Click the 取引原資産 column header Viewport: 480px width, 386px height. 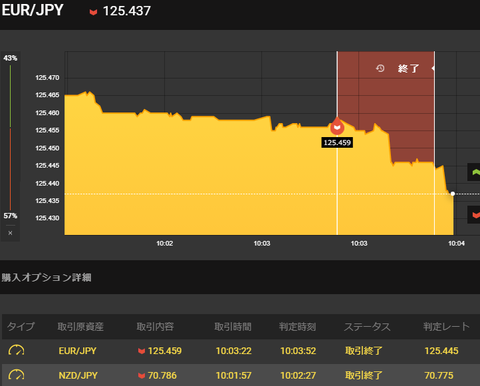click(81, 327)
